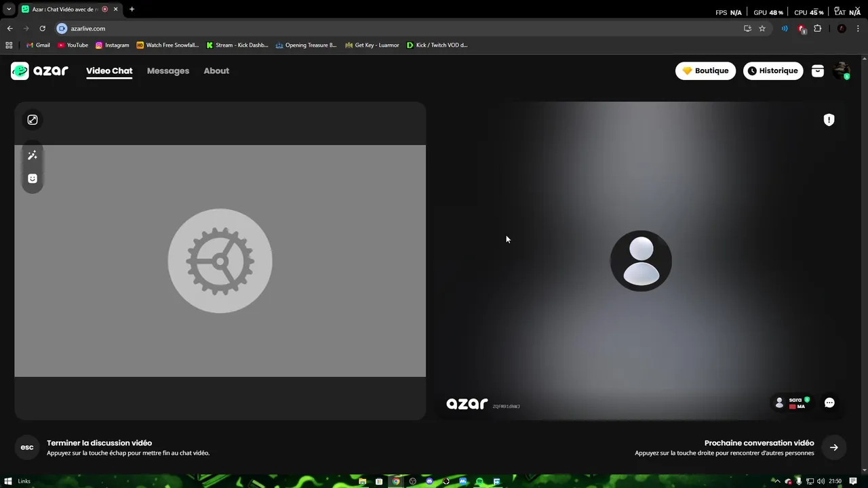868x488 pixels.
Task: Open the magic wand effects tool
Action: coord(33,155)
